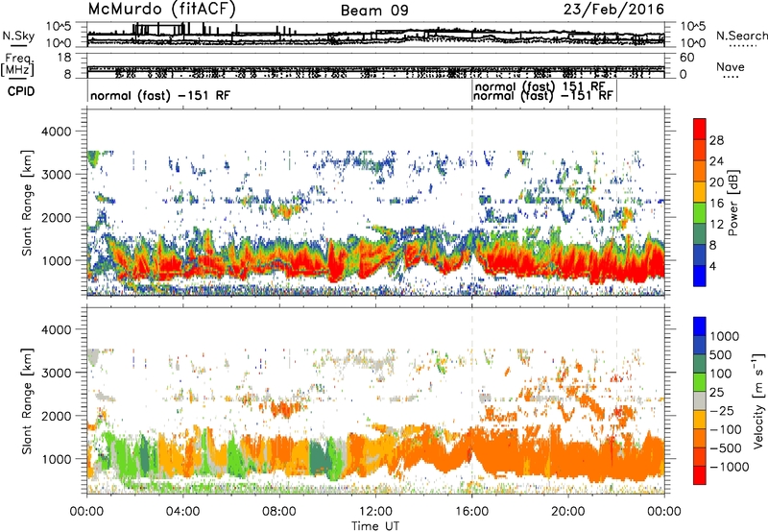Click the "12" tick on Power color bar
The height and width of the screenshot is (532, 768).
[x=716, y=225]
